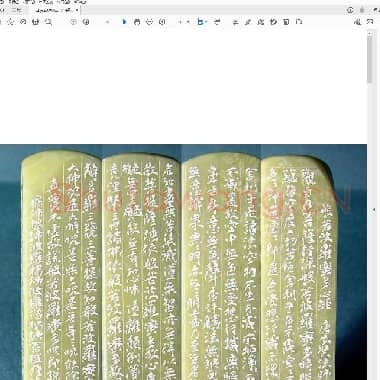The height and width of the screenshot is (380, 380).
Task: Click the magnifier search icon in the toolbar
Action: (x=48, y=22)
